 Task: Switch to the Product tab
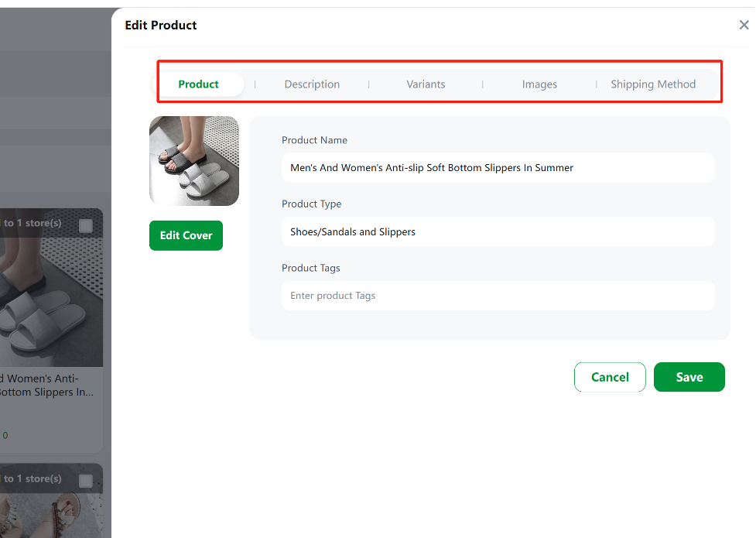[x=198, y=84]
